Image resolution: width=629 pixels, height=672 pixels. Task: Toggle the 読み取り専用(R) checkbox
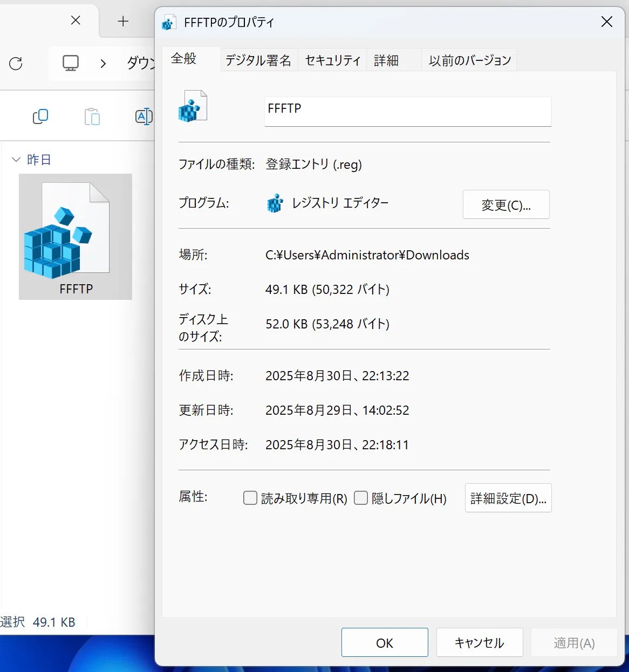[x=250, y=498]
